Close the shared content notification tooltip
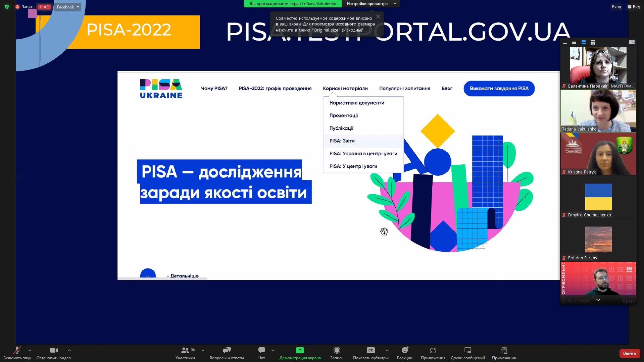 pyautogui.click(x=378, y=16)
